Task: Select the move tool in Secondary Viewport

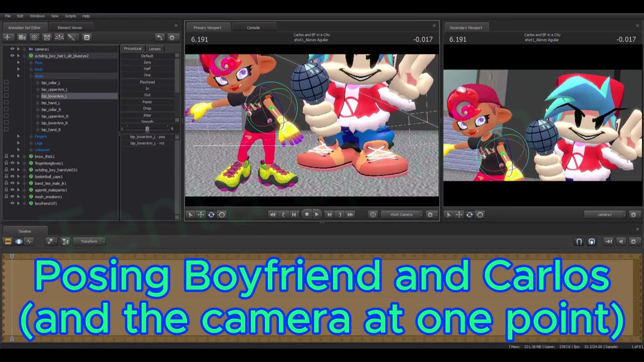Action: pos(459,215)
